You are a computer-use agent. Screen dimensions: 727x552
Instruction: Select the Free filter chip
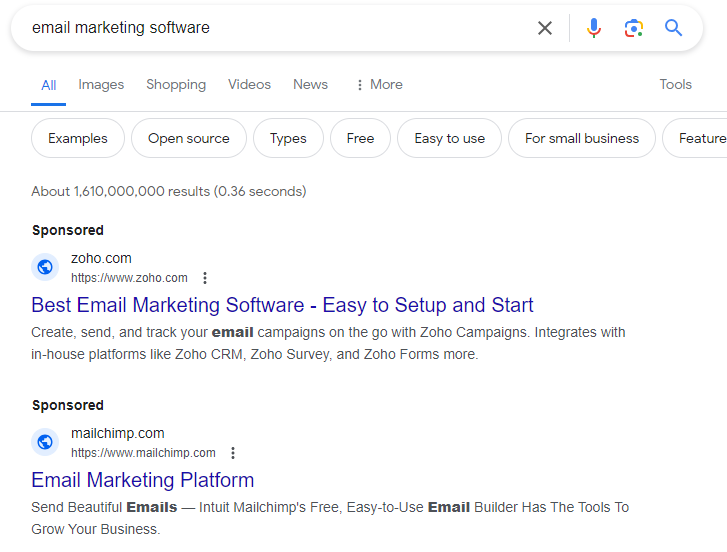point(360,138)
